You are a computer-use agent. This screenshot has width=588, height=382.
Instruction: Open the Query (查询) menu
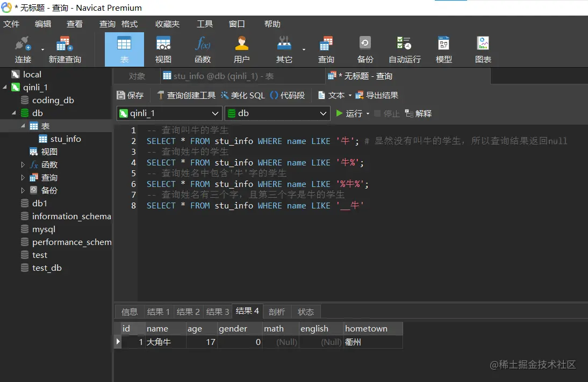(107, 24)
